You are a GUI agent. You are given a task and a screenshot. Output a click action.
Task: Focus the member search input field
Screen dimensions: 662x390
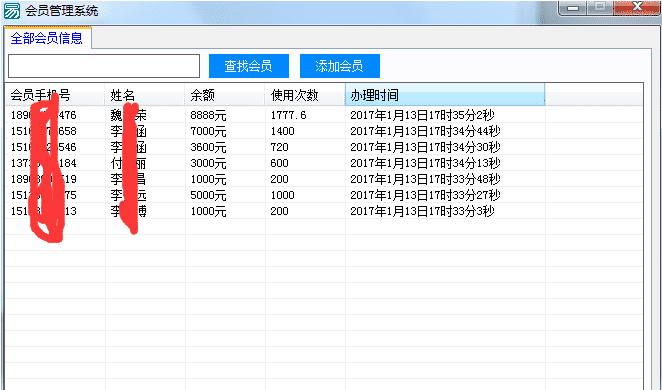tap(104, 66)
